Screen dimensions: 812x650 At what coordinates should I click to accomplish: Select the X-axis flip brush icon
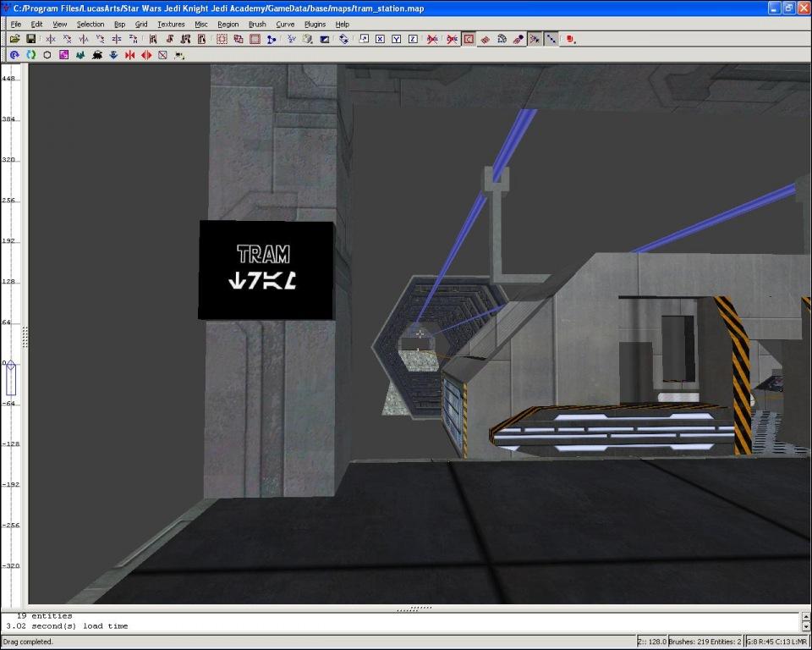pyautogui.click(x=51, y=39)
